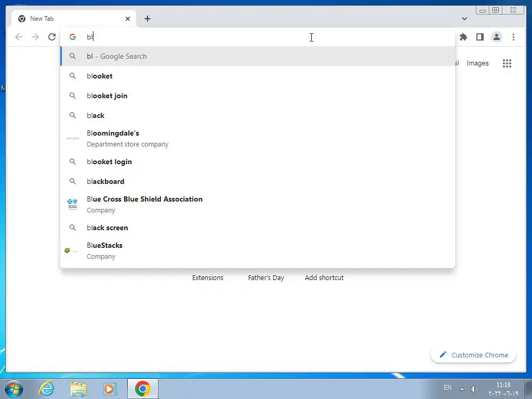Click the Google G icon in the address bar

click(x=73, y=37)
